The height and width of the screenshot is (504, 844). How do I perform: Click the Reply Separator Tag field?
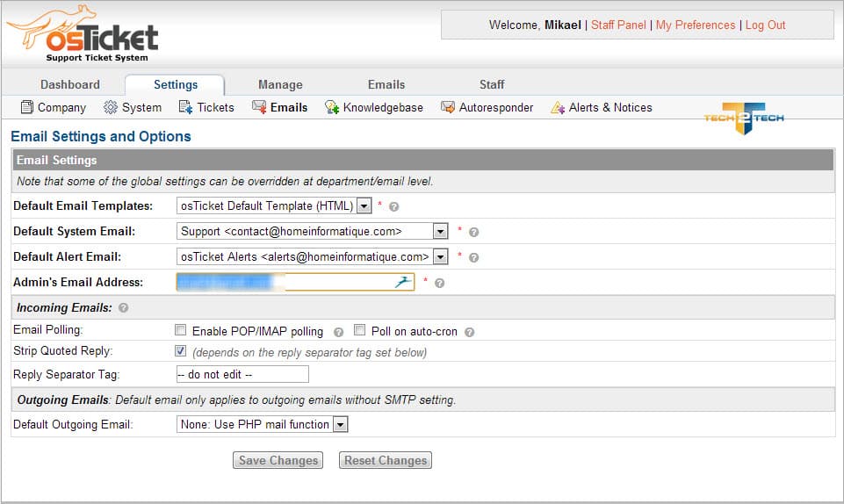242,374
